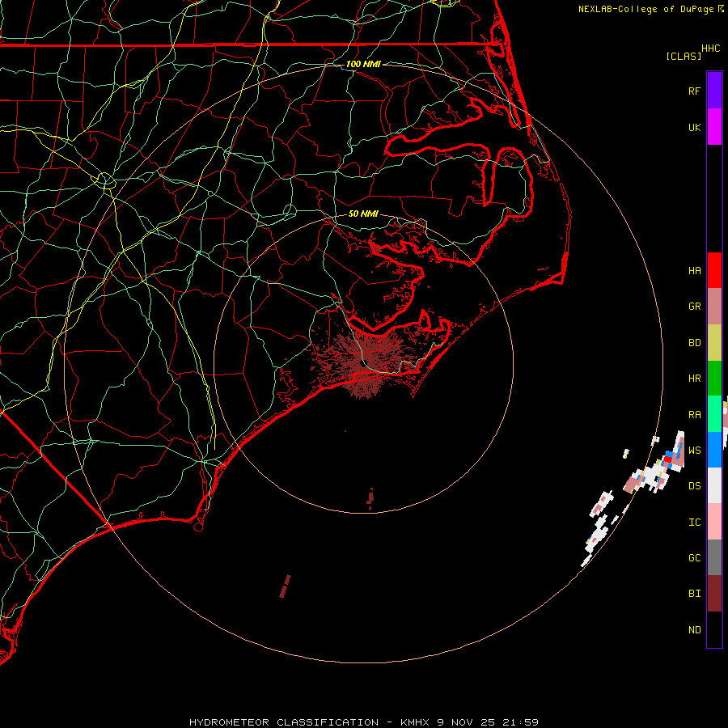The image size is (728, 728).
Task: Click the RF legend label
Action: click(694, 91)
